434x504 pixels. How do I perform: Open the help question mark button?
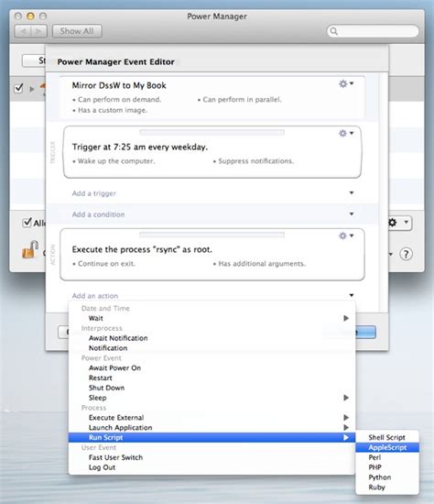(x=406, y=254)
